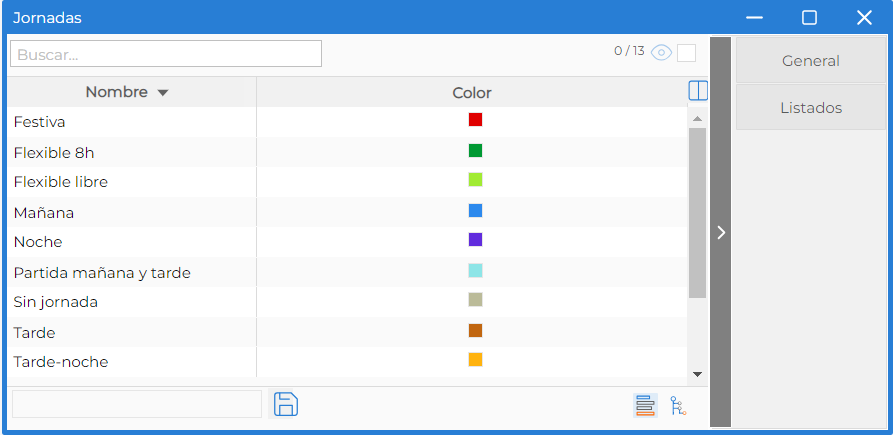
Task: Click the lime Flexible libre swatch
Action: coord(476,179)
